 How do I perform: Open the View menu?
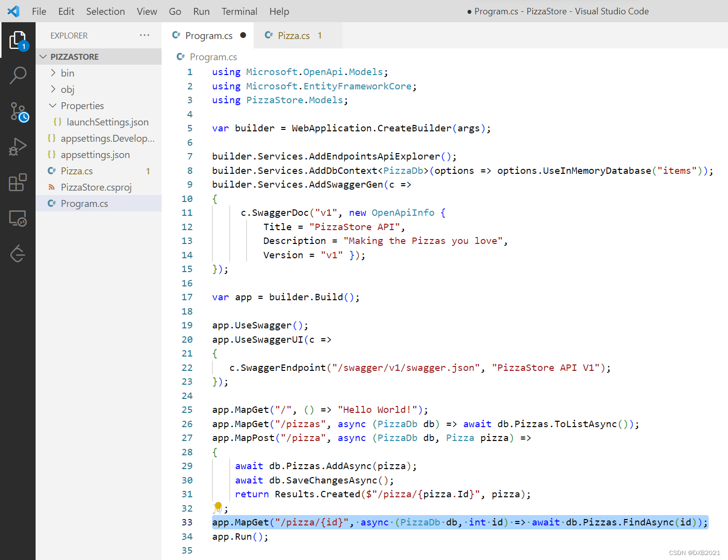(x=147, y=11)
